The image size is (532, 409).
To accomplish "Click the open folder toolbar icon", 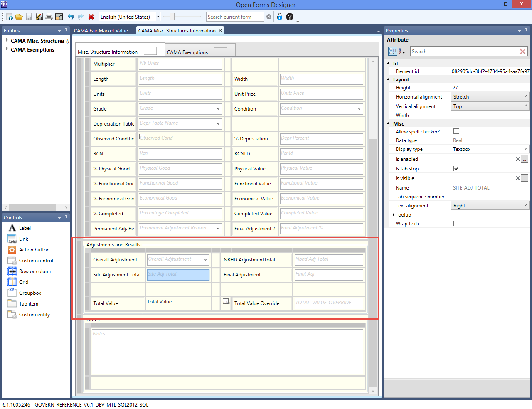I will point(19,17).
